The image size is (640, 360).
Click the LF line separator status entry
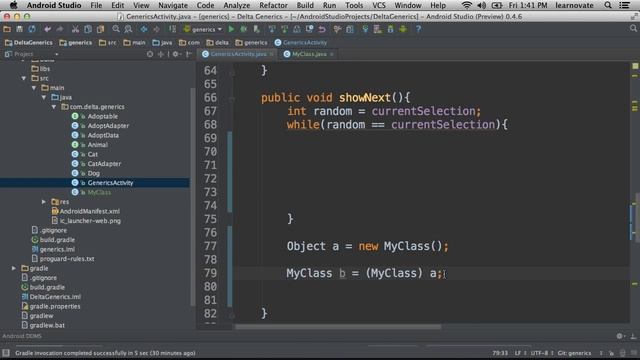point(518,353)
